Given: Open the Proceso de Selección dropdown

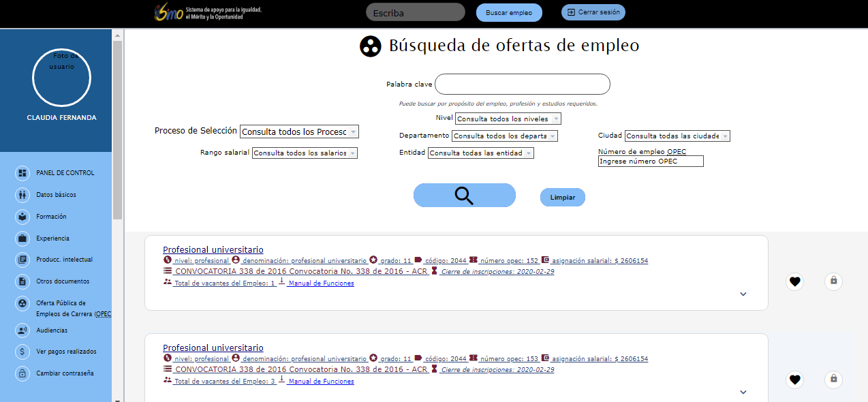Looking at the screenshot, I should [299, 132].
